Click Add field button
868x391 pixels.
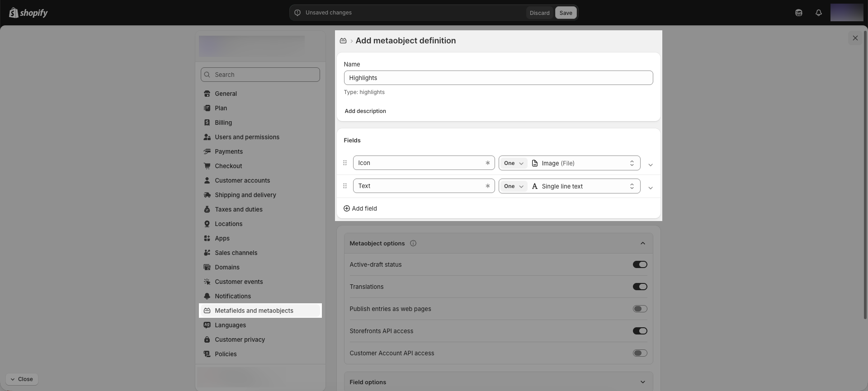360,208
